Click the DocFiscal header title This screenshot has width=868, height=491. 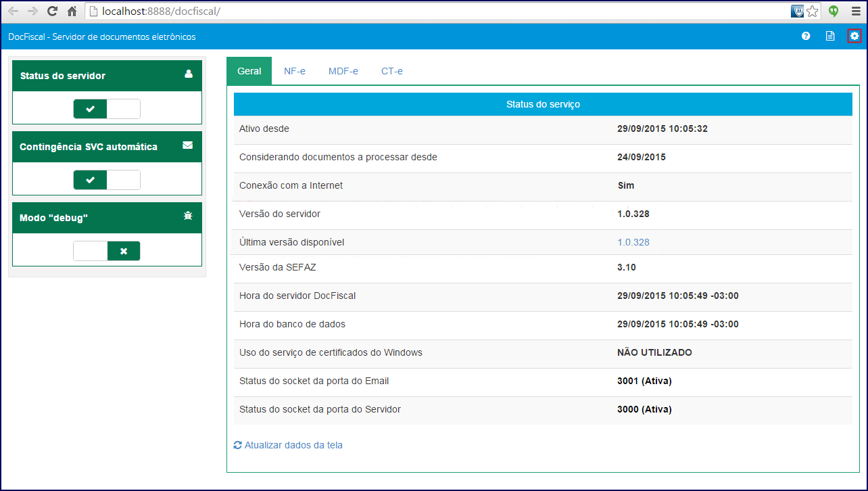[102, 37]
